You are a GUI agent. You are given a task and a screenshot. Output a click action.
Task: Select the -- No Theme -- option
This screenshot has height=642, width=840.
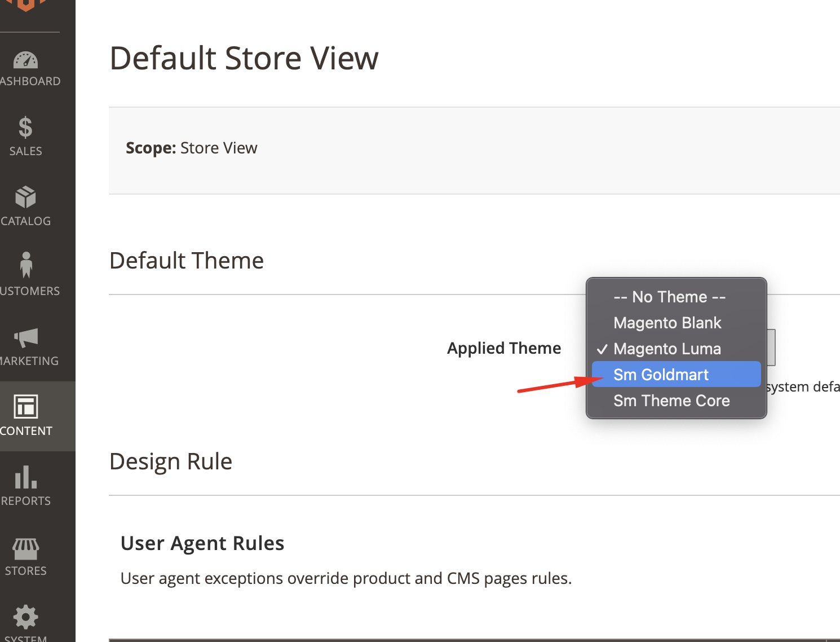point(676,297)
